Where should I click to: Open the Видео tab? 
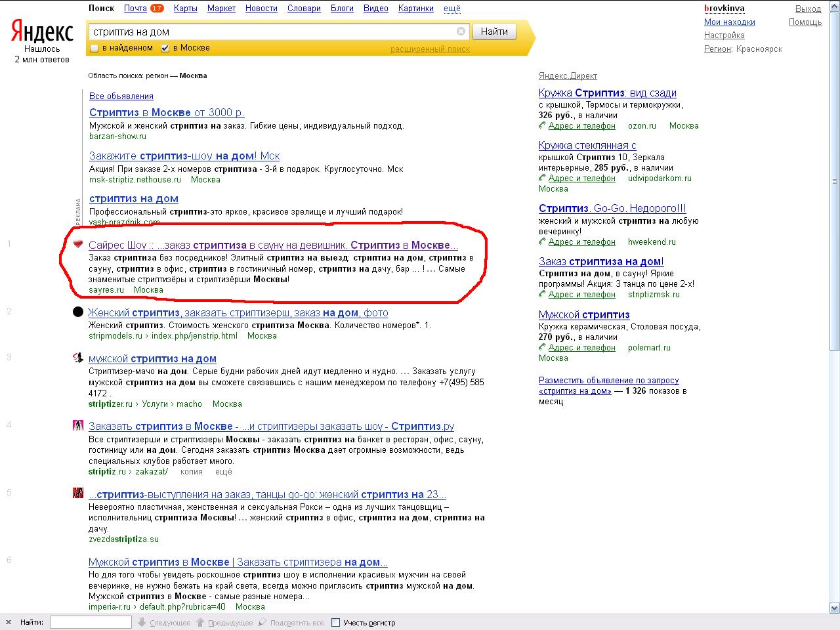tap(376, 9)
